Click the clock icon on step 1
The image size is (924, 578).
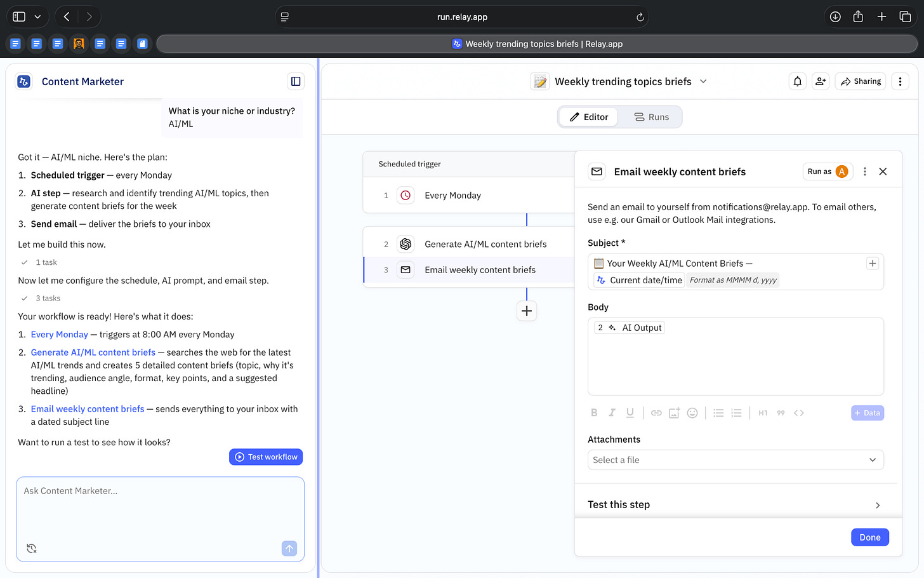tap(406, 196)
